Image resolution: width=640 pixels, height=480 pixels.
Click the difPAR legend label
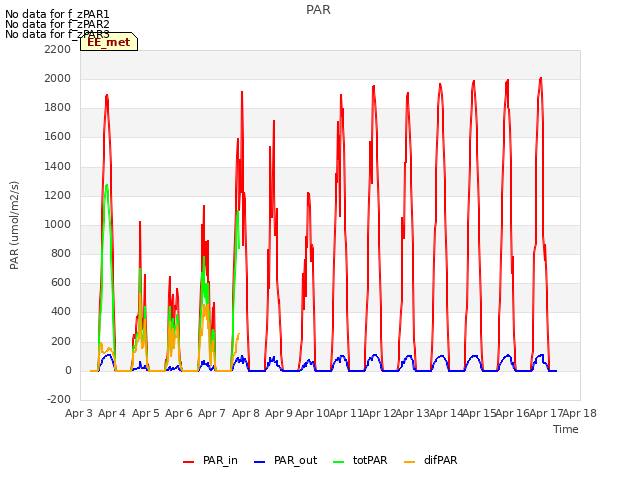[x=440, y=460]
